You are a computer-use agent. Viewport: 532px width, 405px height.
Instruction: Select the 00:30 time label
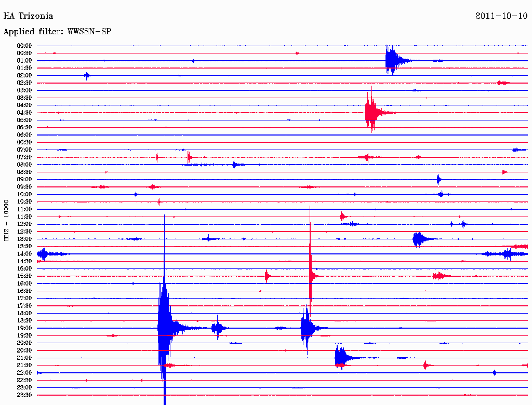24,53
